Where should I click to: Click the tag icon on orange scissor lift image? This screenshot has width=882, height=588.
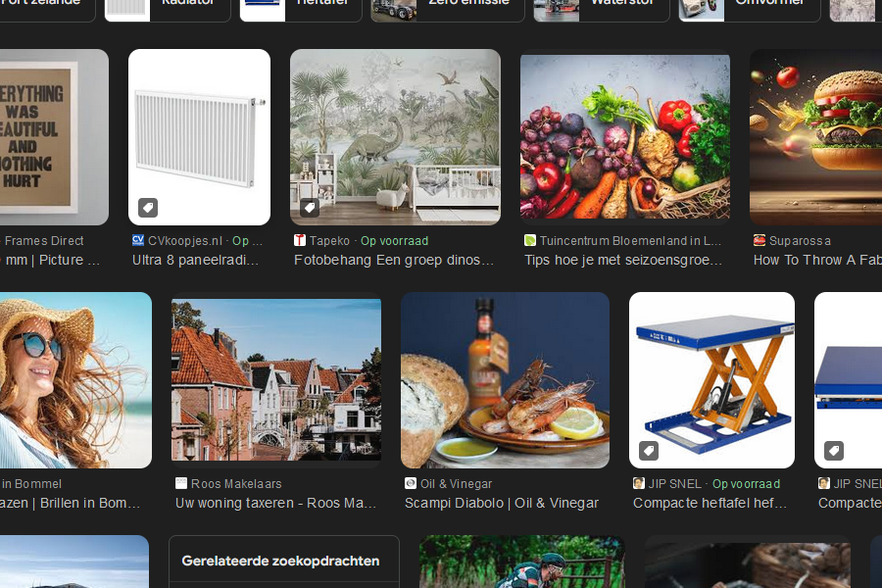[648, 451]
